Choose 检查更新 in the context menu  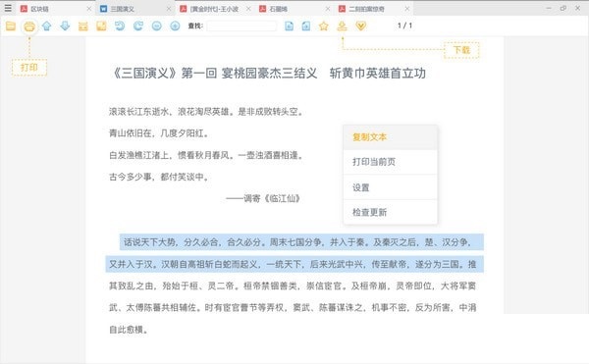pyautogui.click(x=391, y=212)
